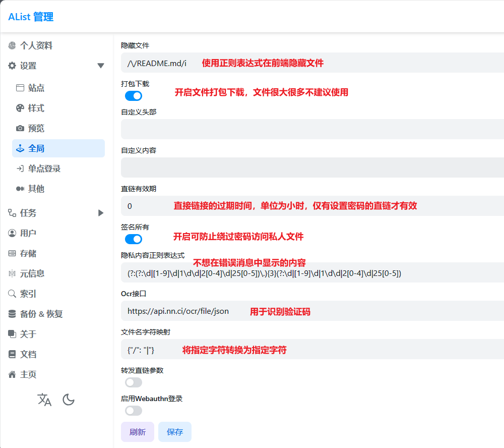504x448 pixels.
Task: Open the 站点 settings page
Action: (36, 88)
